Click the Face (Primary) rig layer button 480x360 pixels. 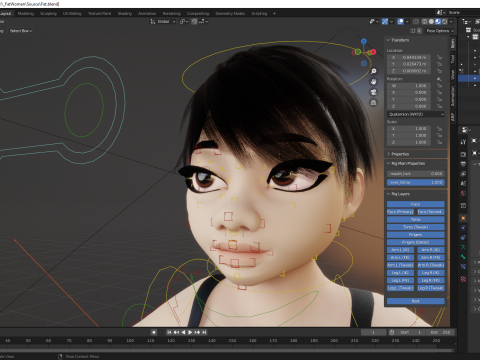tap(400, 212)
